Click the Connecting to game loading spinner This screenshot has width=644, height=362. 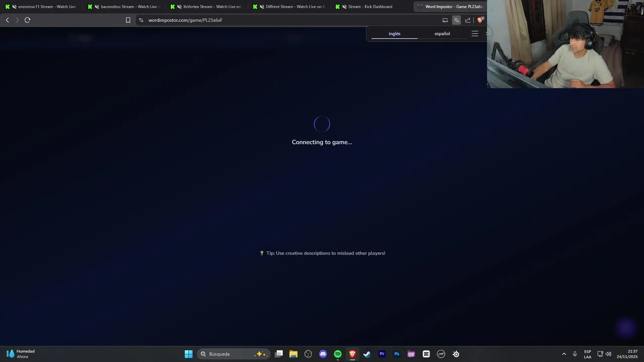click(322, 124)
